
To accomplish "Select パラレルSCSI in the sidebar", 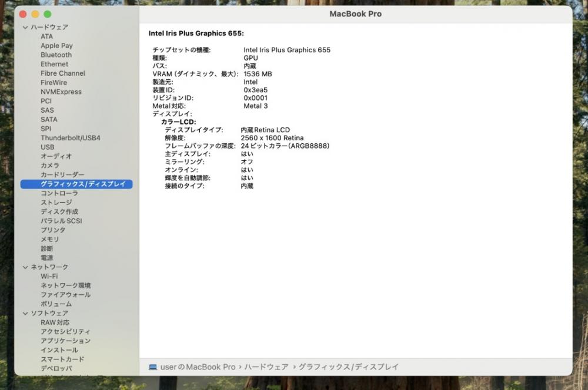I will click(61, 221).
